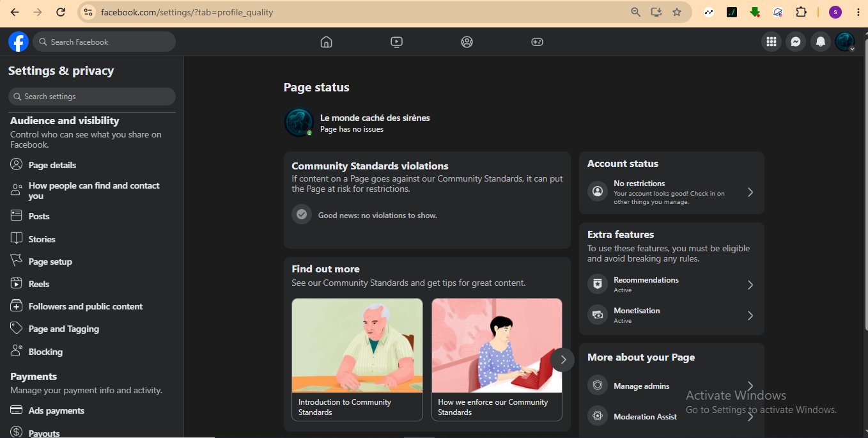Click the page avatar under Page status
This screenshot has width=868, height=438.
298,122
